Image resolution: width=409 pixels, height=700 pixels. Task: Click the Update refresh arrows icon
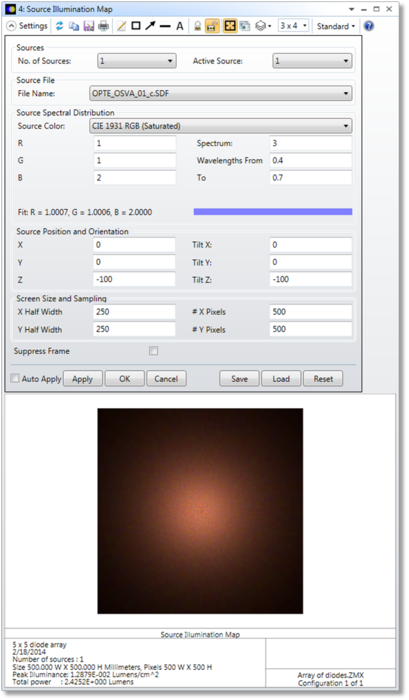click(59, 26)
